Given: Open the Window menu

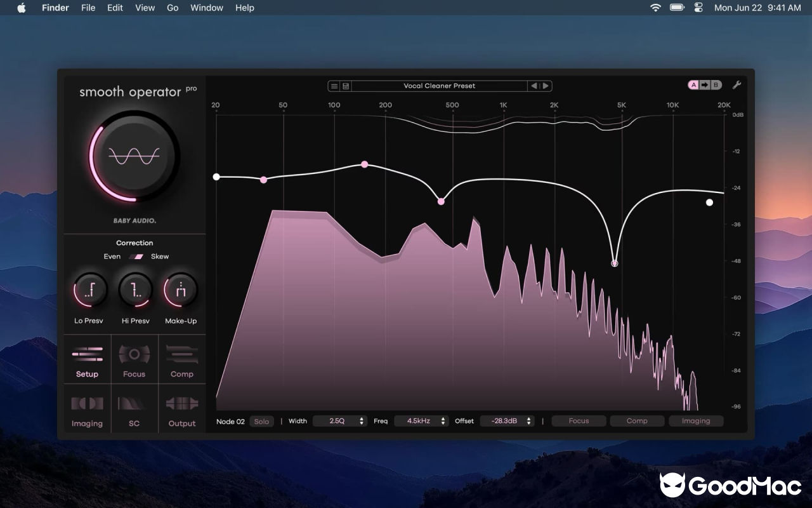Looking at the screenshot, I should click(207, 8).
